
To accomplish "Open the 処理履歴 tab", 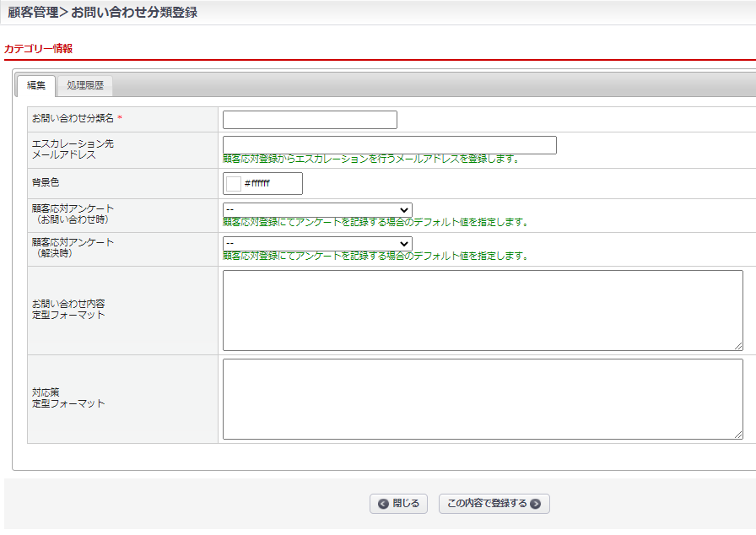I will click(85, 85).
